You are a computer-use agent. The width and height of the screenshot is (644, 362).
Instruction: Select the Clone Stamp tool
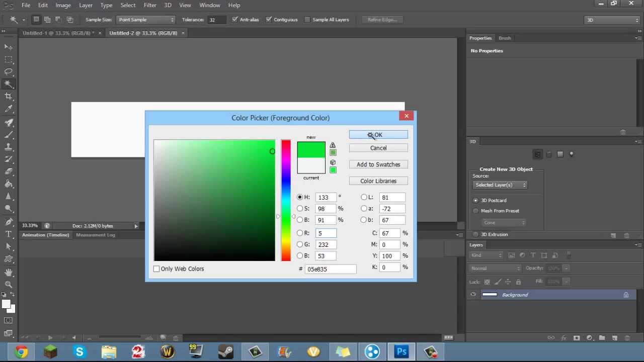(9, 147)
